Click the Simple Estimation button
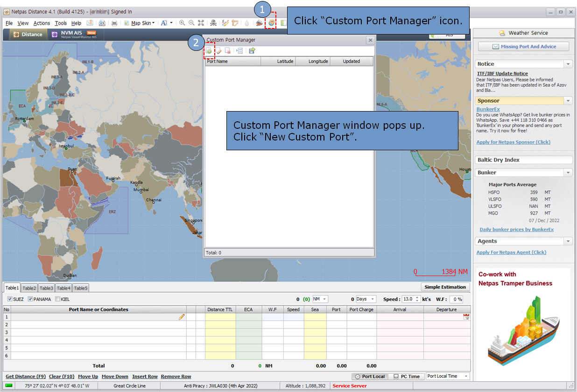Screen dimensions: 577x392 click(x=445, y=287)
